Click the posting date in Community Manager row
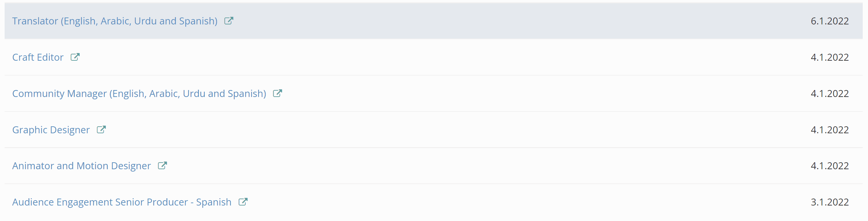Screen dimensions: 868x221 click(829, 94)
